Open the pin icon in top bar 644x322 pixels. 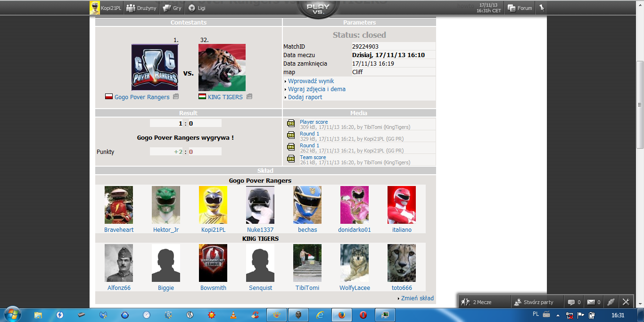tap(542, 8)
